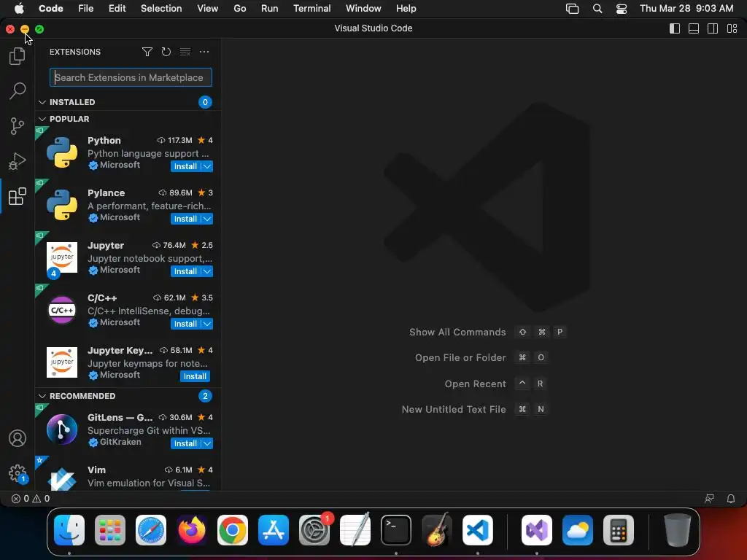Screen dimensions: 747x560
Task: Open the Source Control view
Action: click(x=18, y=126)
